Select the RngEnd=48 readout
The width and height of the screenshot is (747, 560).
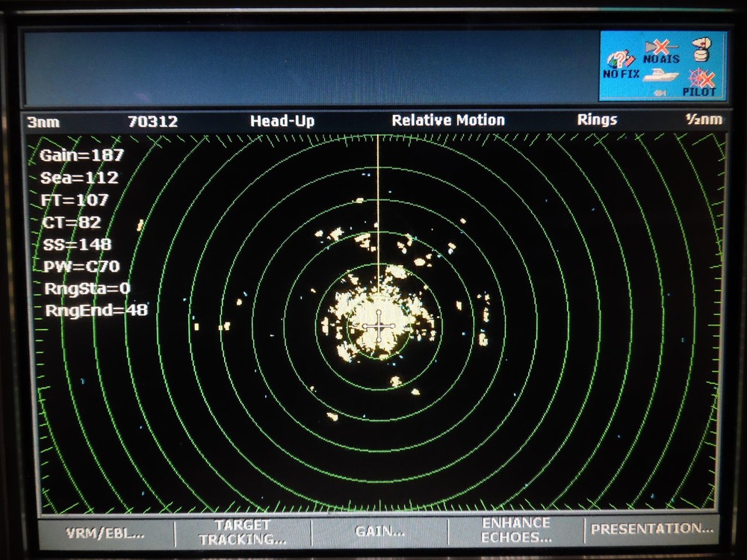coord(96,311)
